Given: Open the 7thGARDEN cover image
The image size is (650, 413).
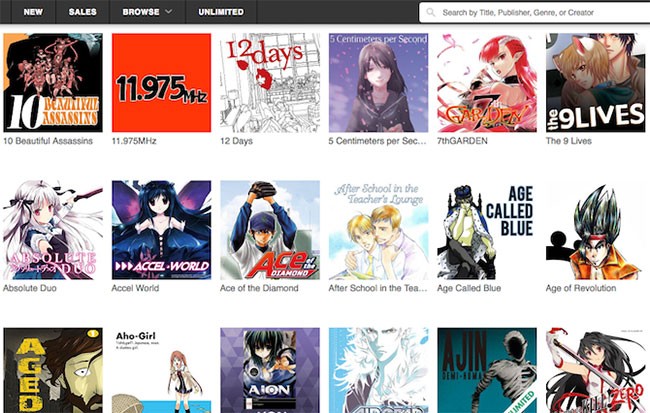Looking at the screenshot, I should [486, 82].
